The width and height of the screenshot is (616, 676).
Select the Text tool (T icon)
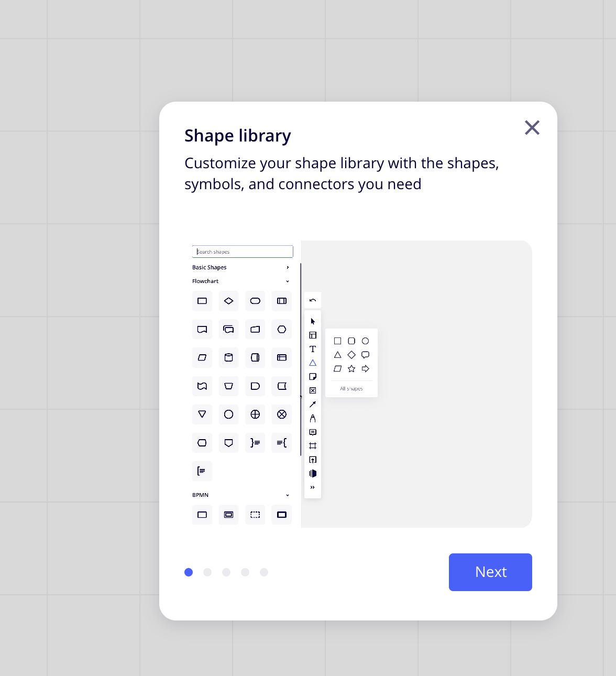click(313, 349)
